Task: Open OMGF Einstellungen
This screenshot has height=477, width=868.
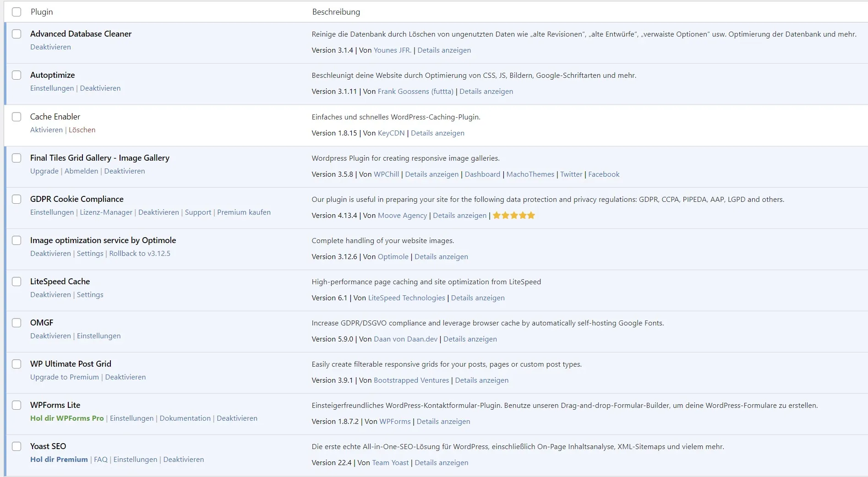Action: pos(98,336)
